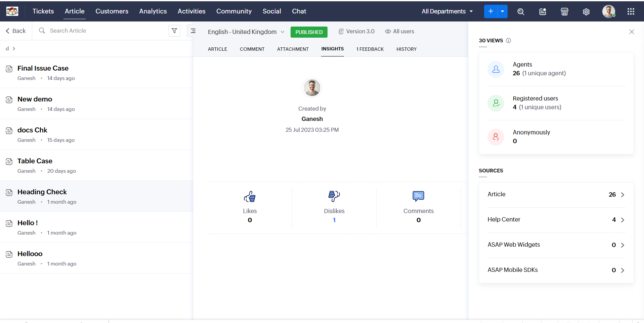Image resolution: width=644 pixels, height=323 pixels.
Task: Click the Dislikes thumbs-down icon
Action: click(334, 196)
